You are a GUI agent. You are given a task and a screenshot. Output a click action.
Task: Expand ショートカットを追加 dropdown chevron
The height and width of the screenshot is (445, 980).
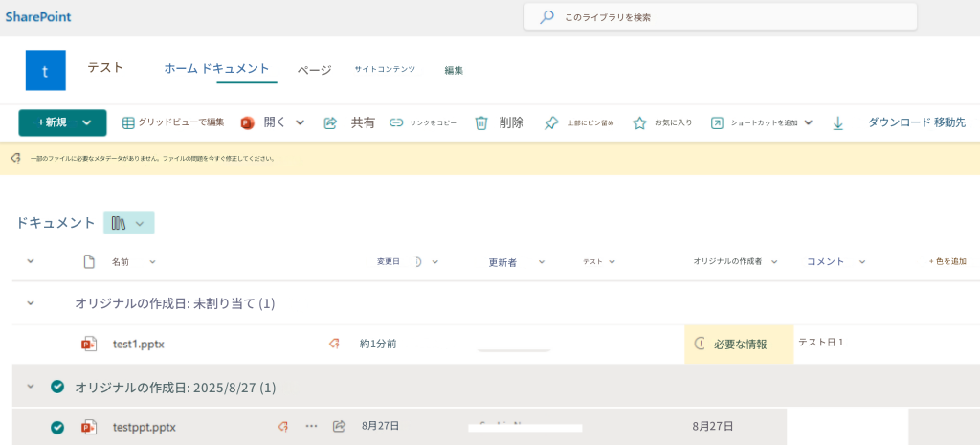click(808, 123)
